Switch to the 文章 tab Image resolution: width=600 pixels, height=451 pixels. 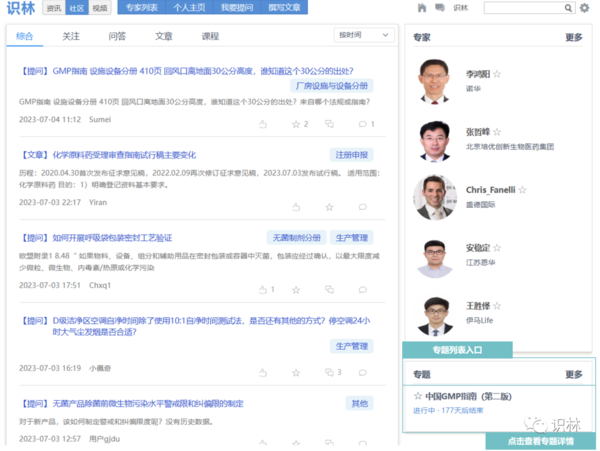pyautogui.click(x=164, y=36)
